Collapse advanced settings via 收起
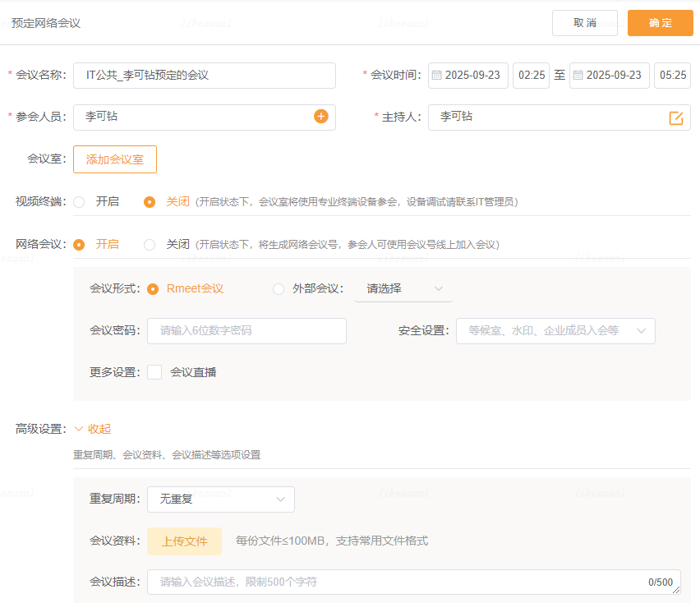This screenshot has height=603, width=700. click(93, 428)
